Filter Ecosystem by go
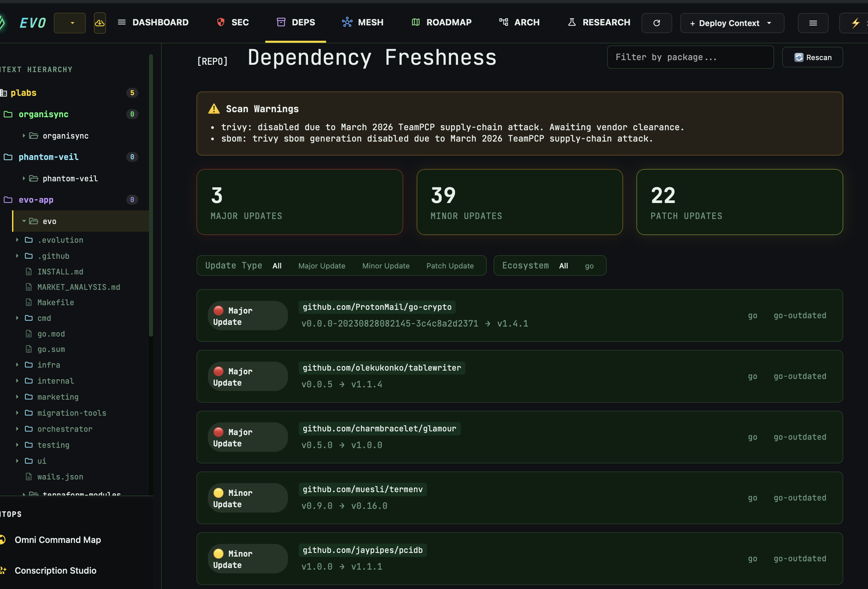 pyautogui.click(x=589, y=266)
